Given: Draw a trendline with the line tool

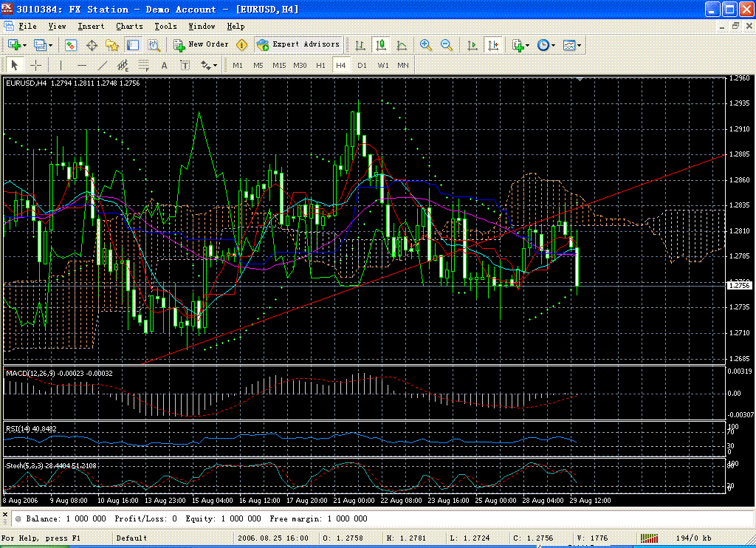Looking at the screenshot, I should pyautogui.click(x=103, y=65).
